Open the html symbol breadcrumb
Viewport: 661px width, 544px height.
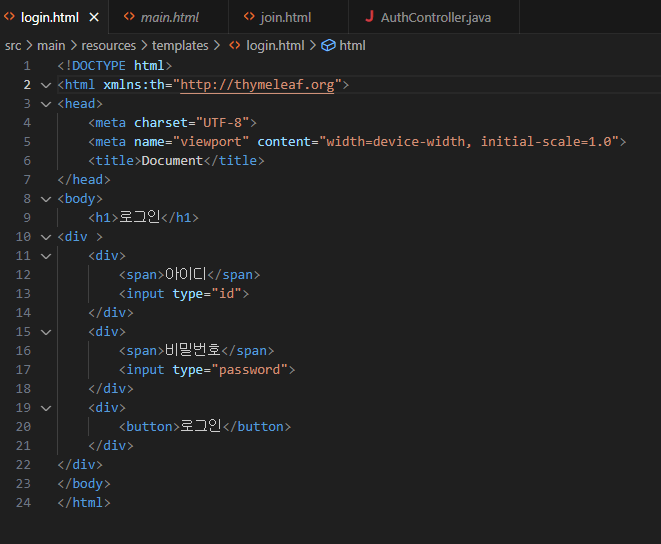[352, 46]
